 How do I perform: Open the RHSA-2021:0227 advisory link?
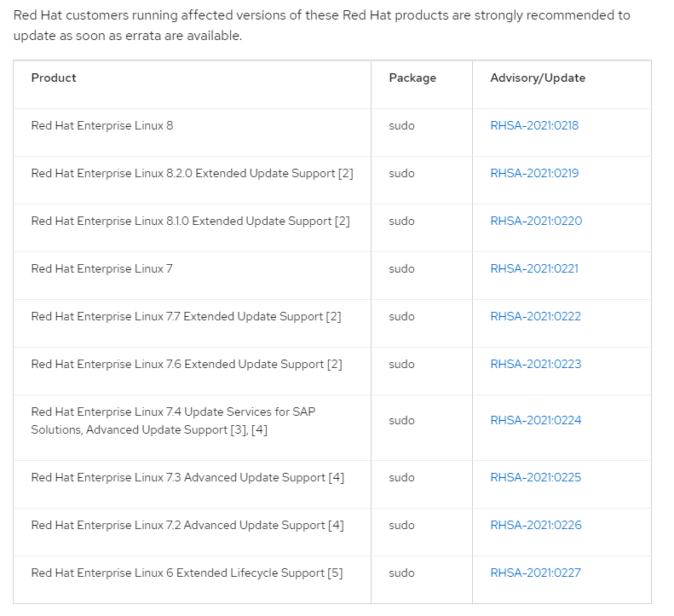pos(535,573)
